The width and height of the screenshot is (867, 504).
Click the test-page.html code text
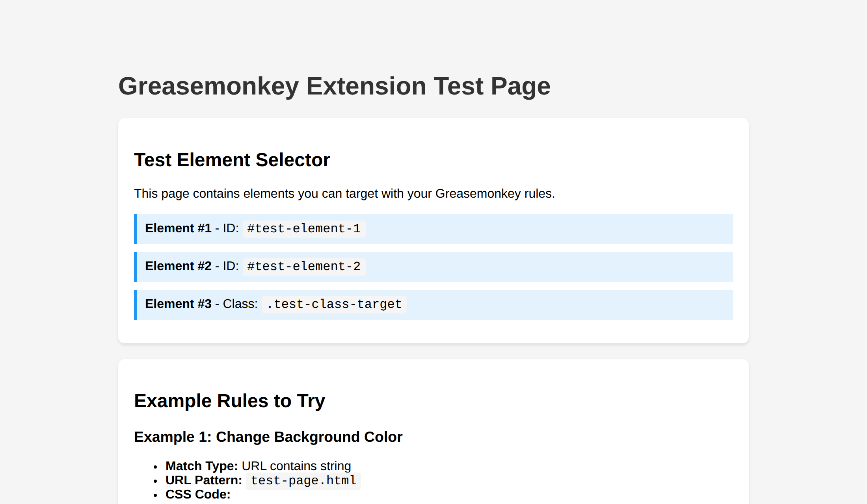(x=303, y=481)
